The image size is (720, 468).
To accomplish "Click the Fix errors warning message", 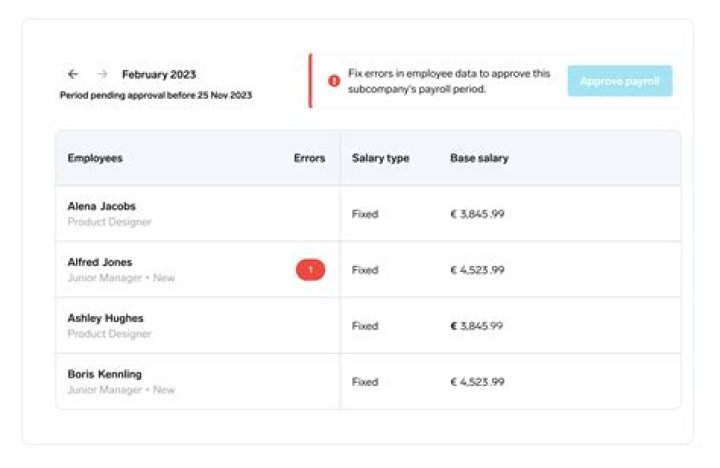I will [449, 81].
